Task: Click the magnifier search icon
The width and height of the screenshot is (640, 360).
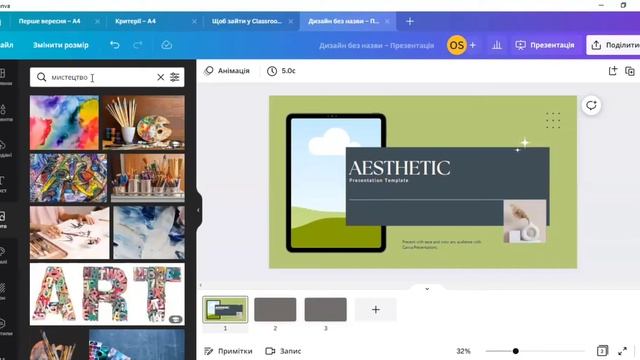Action: pos(41,77)
